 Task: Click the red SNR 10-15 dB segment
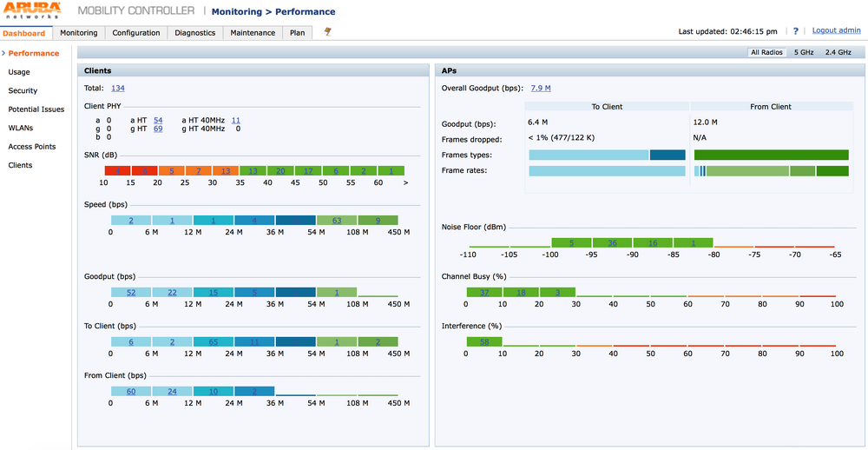117,170
